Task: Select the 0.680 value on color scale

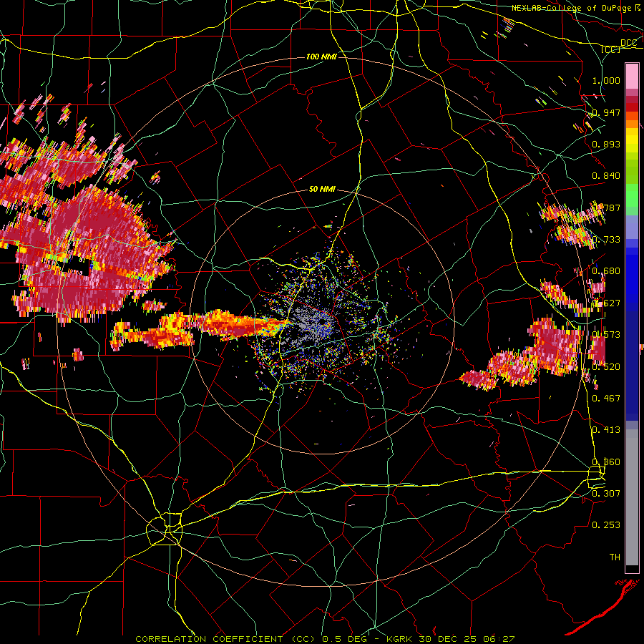Action: [x=606, y=271]
